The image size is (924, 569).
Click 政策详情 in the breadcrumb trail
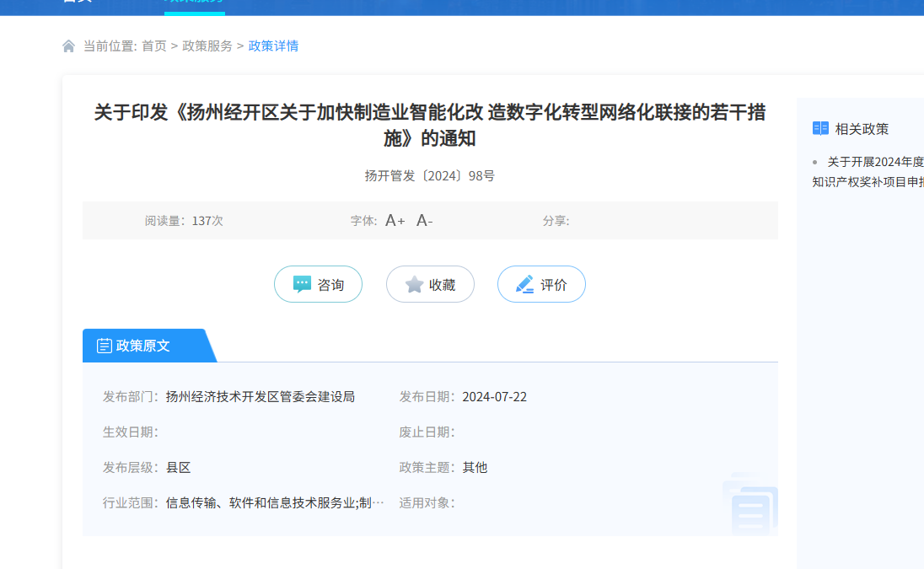273,46
